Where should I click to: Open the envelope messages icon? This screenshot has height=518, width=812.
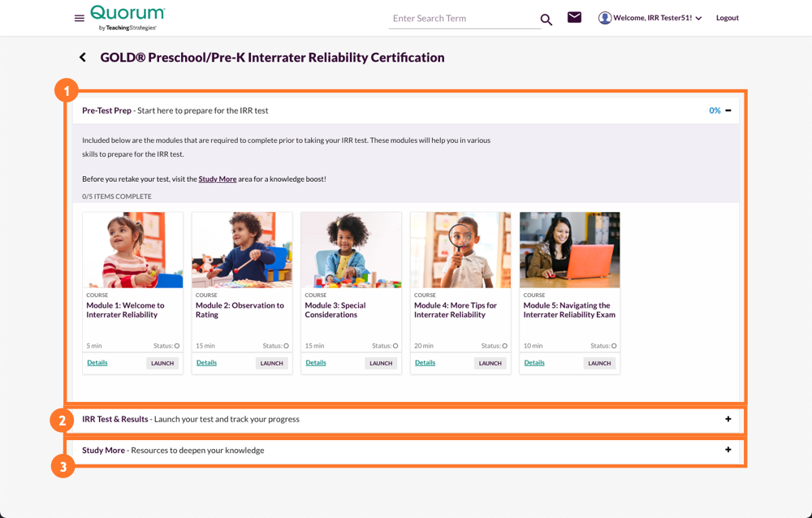574,16
